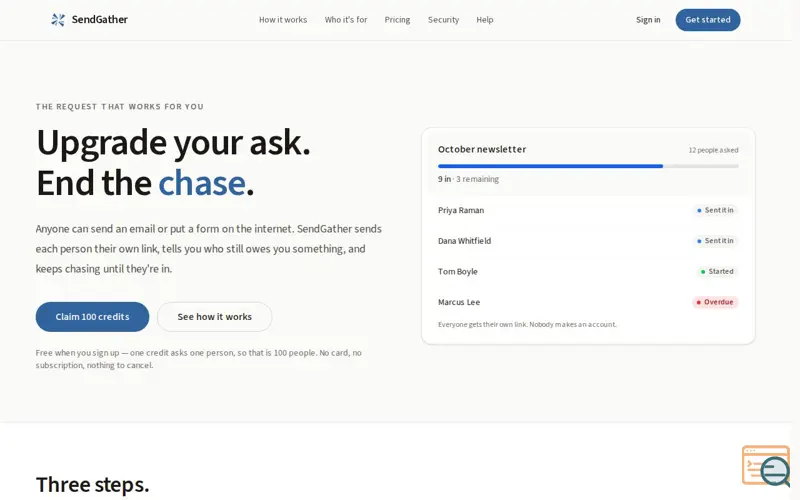800x500 pixels.
Task: Open the inspector widget icon at bottom right
Action: tap(766, 466)
